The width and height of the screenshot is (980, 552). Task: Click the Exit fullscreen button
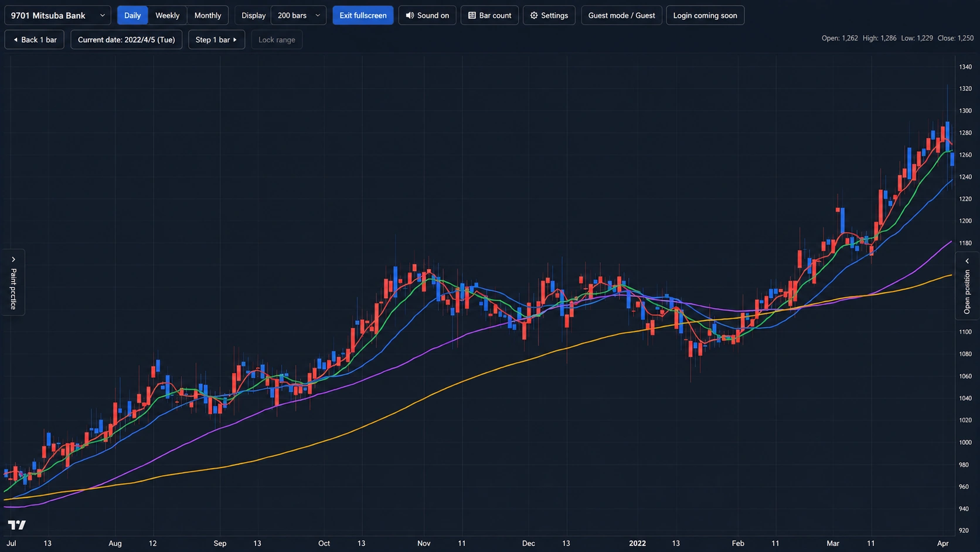363,15
